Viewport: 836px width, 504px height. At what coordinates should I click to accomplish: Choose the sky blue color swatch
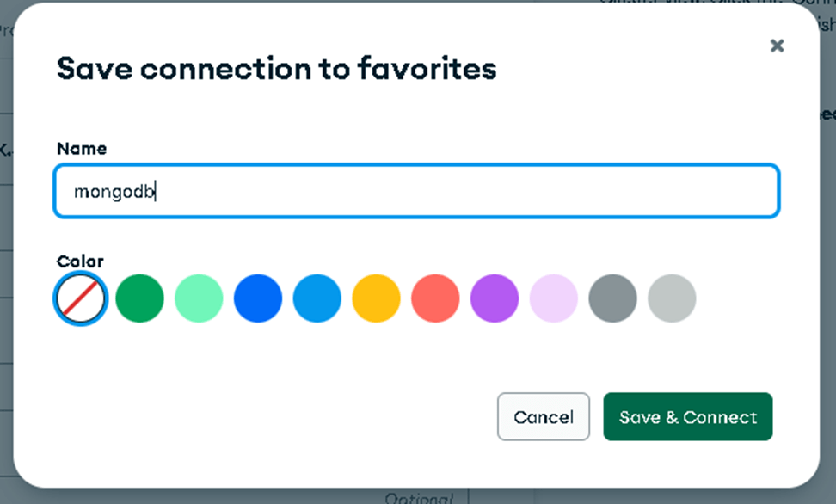[317, 298]
